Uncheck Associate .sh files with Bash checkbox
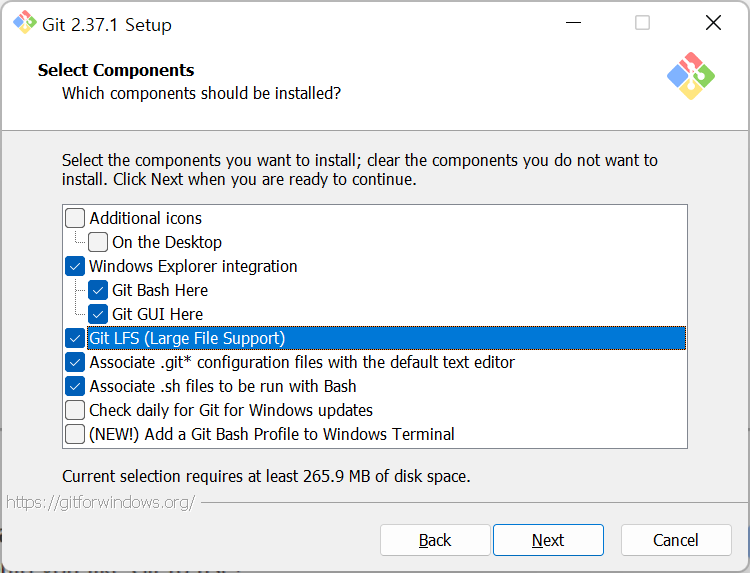 75,386
